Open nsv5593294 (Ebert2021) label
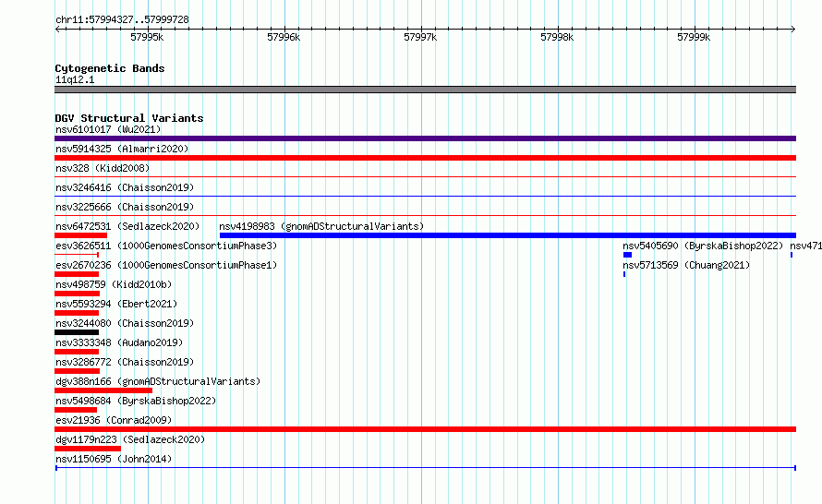This screenshot has height=504, width=822. tap(116, 304)
